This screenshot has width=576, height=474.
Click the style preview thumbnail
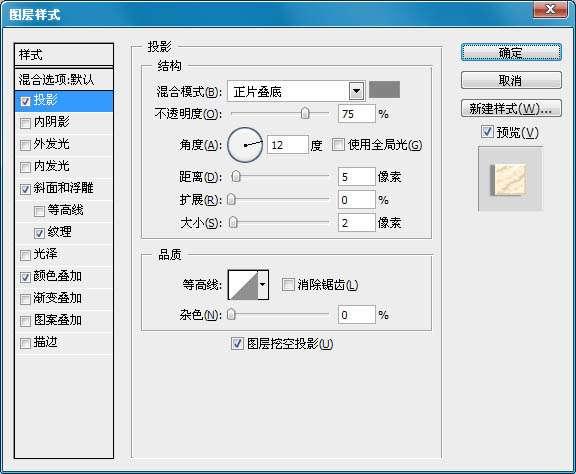[510, 179]
